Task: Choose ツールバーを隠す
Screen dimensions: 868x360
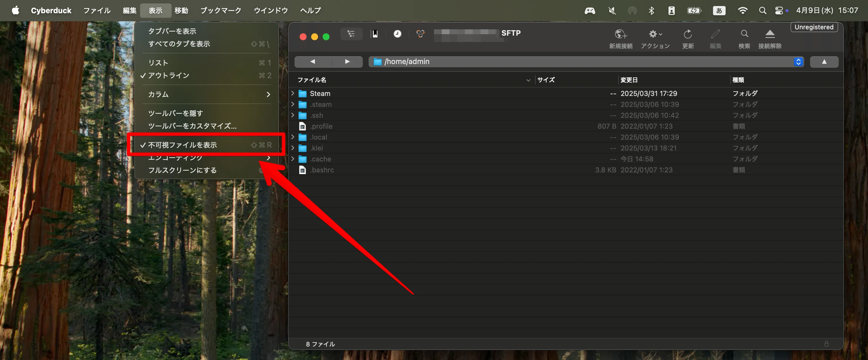Action: [207, 113]
